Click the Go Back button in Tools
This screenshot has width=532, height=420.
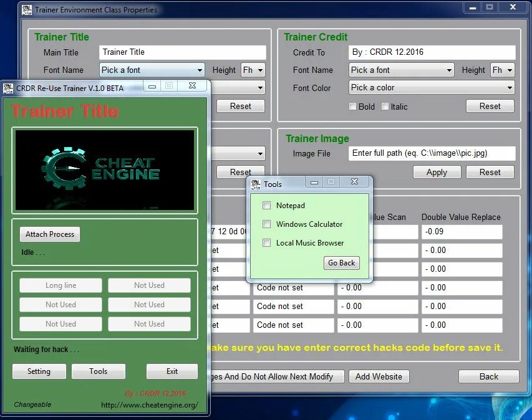click(341, 263)
